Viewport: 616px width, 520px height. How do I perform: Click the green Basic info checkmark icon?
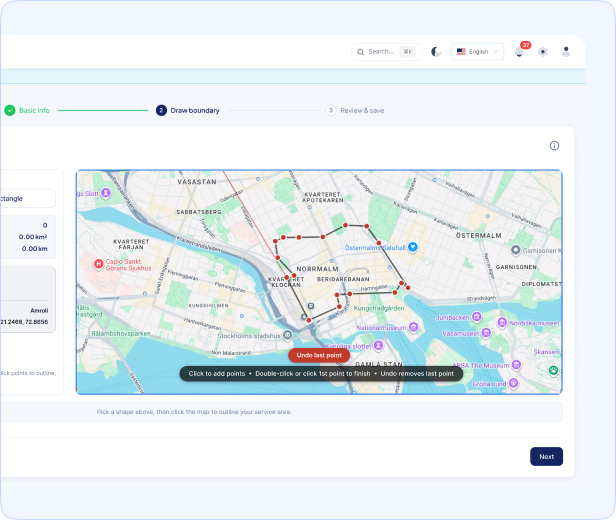10,110
